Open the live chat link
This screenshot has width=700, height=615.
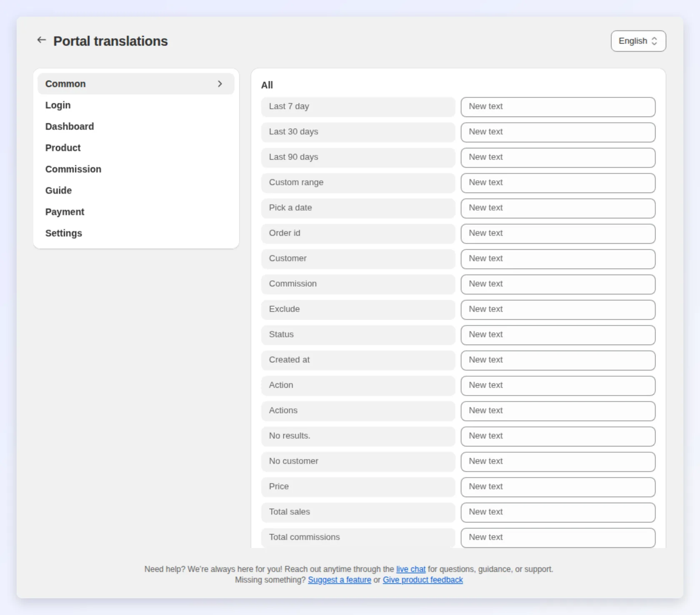click(410, 569)
